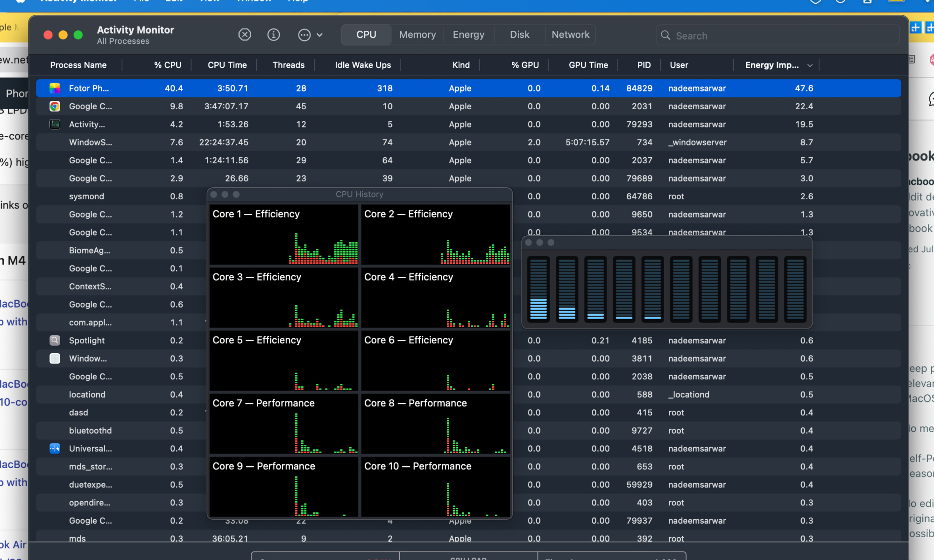The height and width of the screenshot is (560, 934).
Task: Click the Universal Control process icon
Action: [55, 448]
